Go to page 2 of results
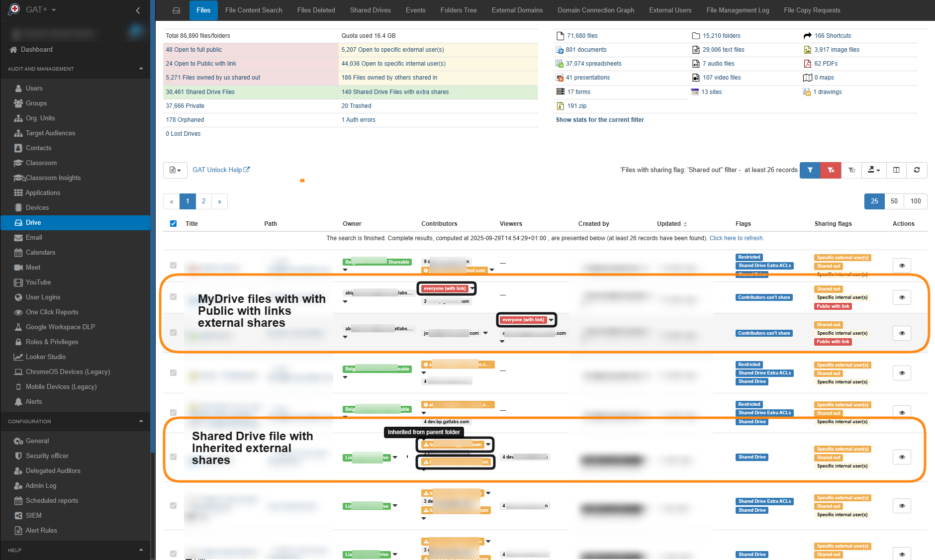 [203, 201]
